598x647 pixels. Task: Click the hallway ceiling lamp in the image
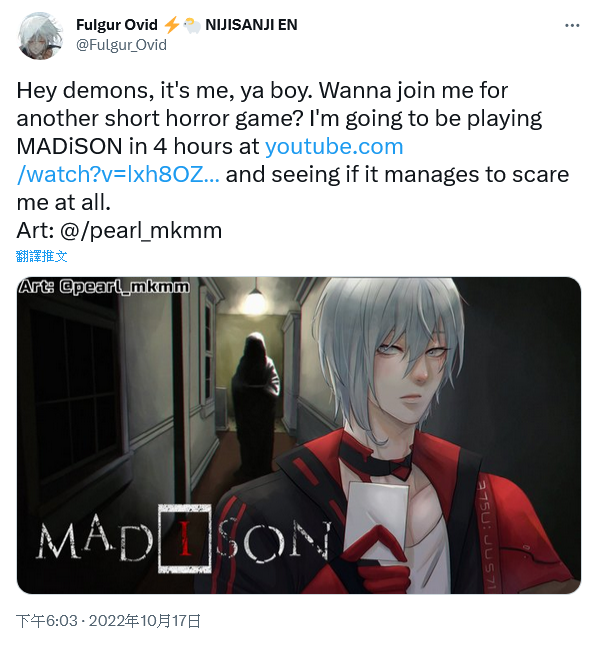click(x=256, y=300)
